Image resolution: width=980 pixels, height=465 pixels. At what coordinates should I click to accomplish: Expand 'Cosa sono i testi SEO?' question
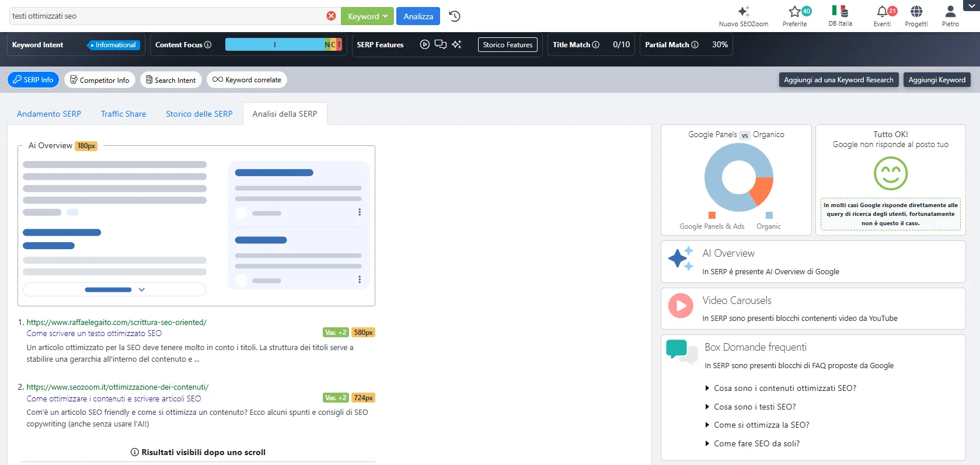click(x=754, y=407)
